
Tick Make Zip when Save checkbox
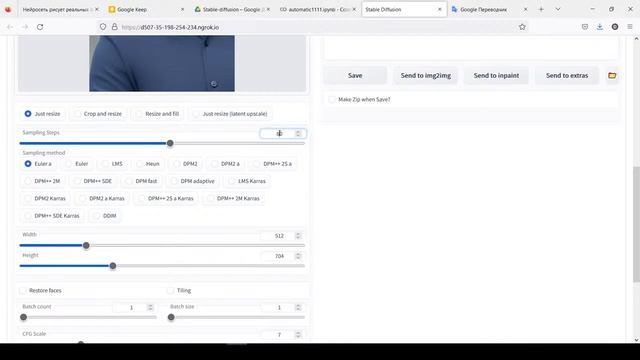tap(332, 99)
